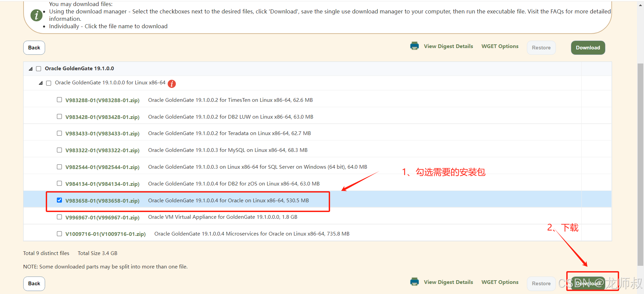
Task: Check the V983288-01 TimesTen checkbox
Action: pos(60,100)
